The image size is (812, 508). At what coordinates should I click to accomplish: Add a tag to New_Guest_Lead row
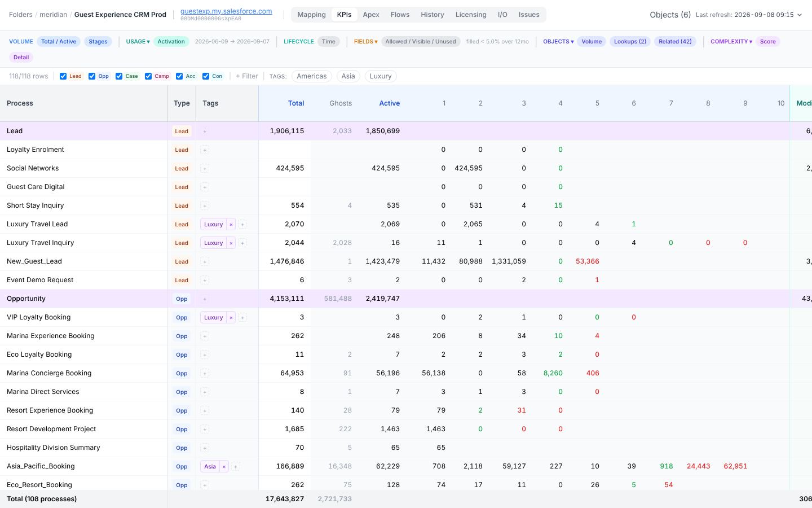[x=205, y=261]
